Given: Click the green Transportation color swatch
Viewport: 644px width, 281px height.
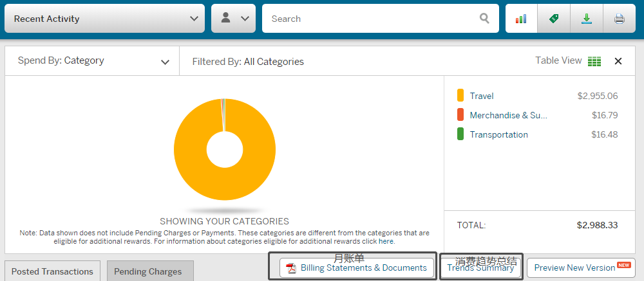Looking at the screenshot, I should (460, 134).
